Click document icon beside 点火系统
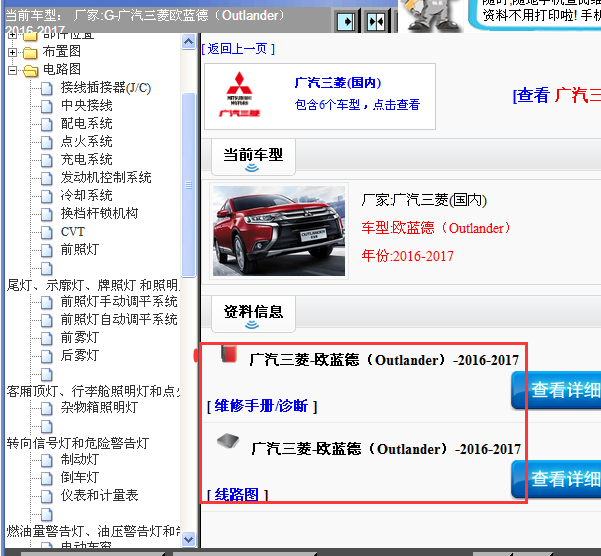Viewport: 601px width, 556px height. point(47,142)
